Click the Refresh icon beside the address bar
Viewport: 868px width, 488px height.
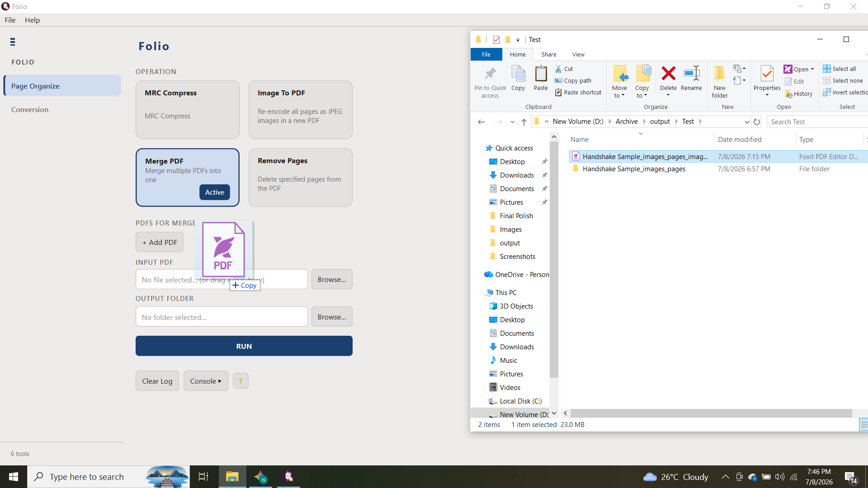[757, 122]
